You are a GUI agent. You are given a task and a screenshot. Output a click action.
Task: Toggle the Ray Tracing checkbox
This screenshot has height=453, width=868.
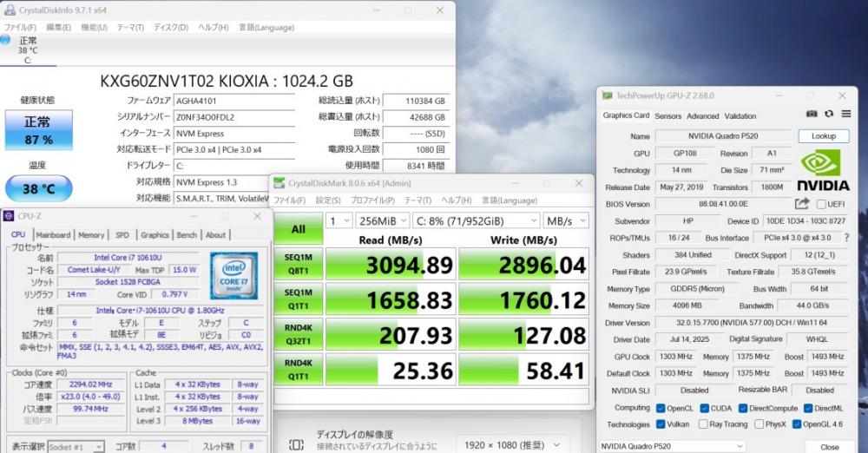tap(703, 424)
